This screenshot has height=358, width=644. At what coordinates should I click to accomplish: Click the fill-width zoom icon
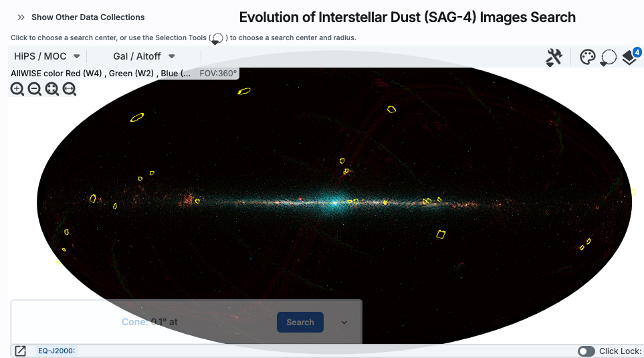click(x=69, y=89)
